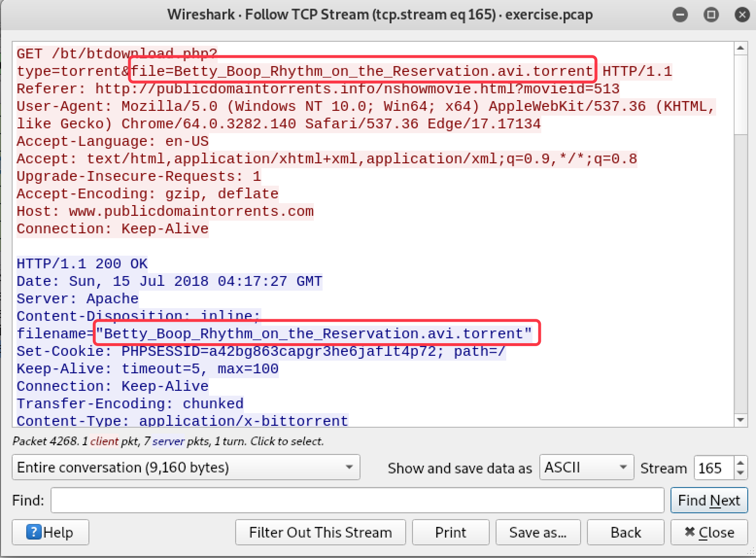Close the window via title bar X
756x558 pixels.
click(x=742, y=15)
